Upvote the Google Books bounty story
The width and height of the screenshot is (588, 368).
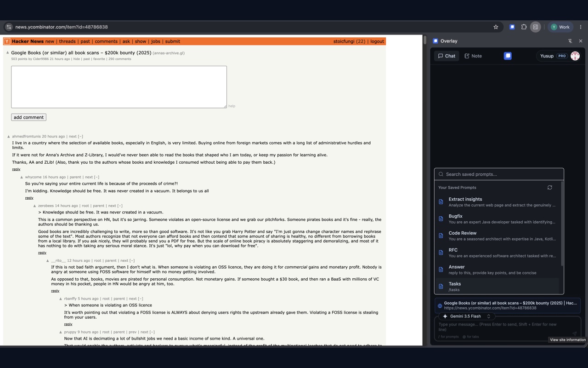pos(8,53)
